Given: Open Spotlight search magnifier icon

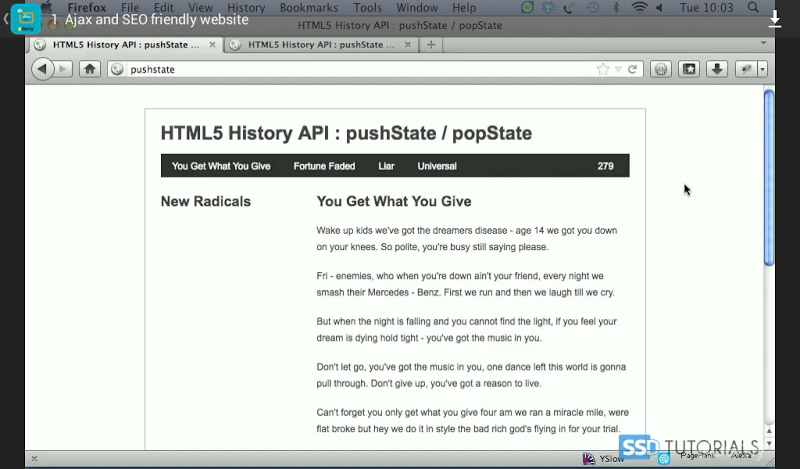Looking at the screenshot, I should coord(753,8).
